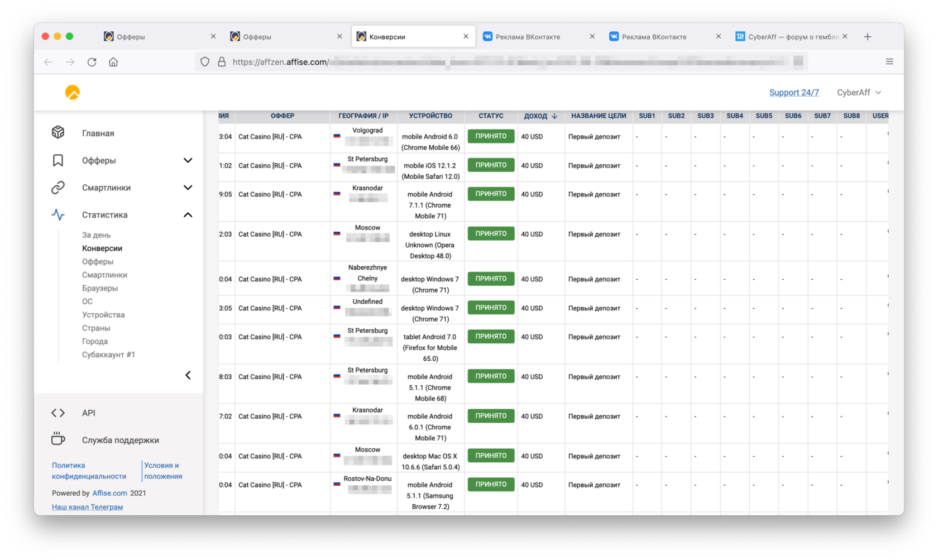Select За день under Статистика
Image resolution: width=938 pixels, height=560 pixels.
tap(96, 235)
